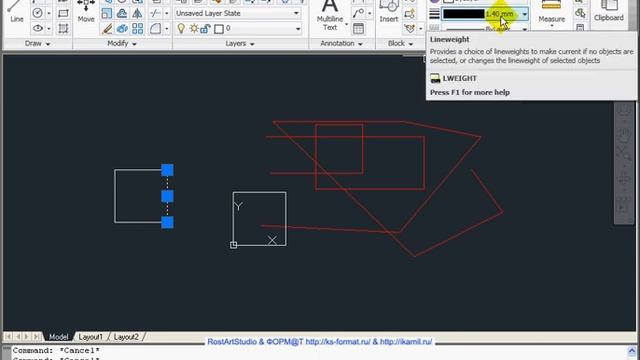
Task: Expand the Layers panel title
Action: (240, 43)
